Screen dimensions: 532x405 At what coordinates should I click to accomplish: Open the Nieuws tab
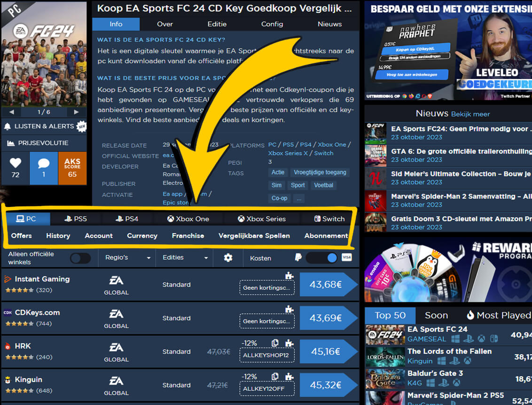point(329,24)
